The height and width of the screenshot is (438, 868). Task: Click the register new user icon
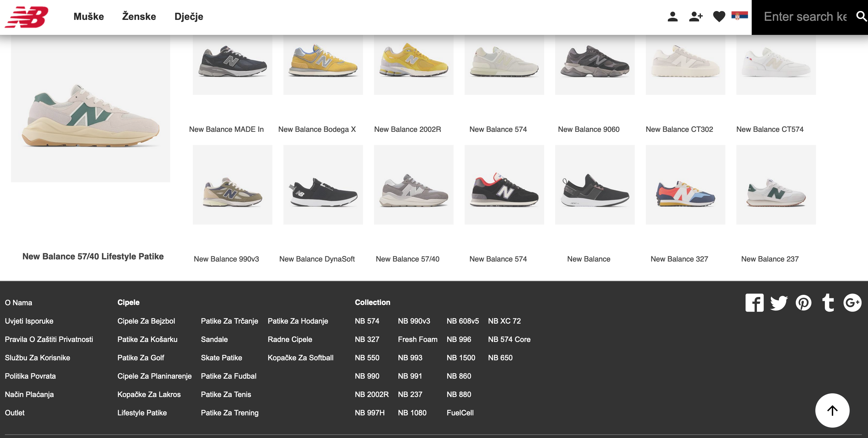click(695, 17)
